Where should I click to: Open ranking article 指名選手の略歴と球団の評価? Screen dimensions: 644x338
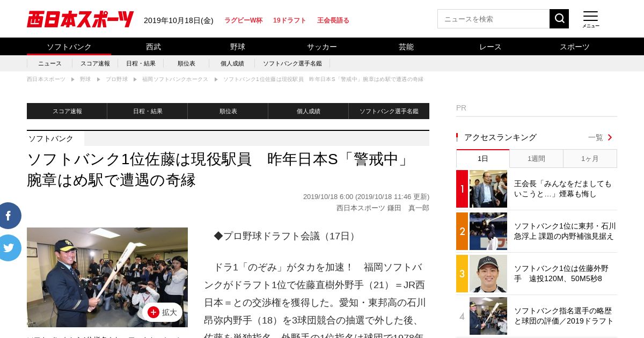click(x=563, y=316)
